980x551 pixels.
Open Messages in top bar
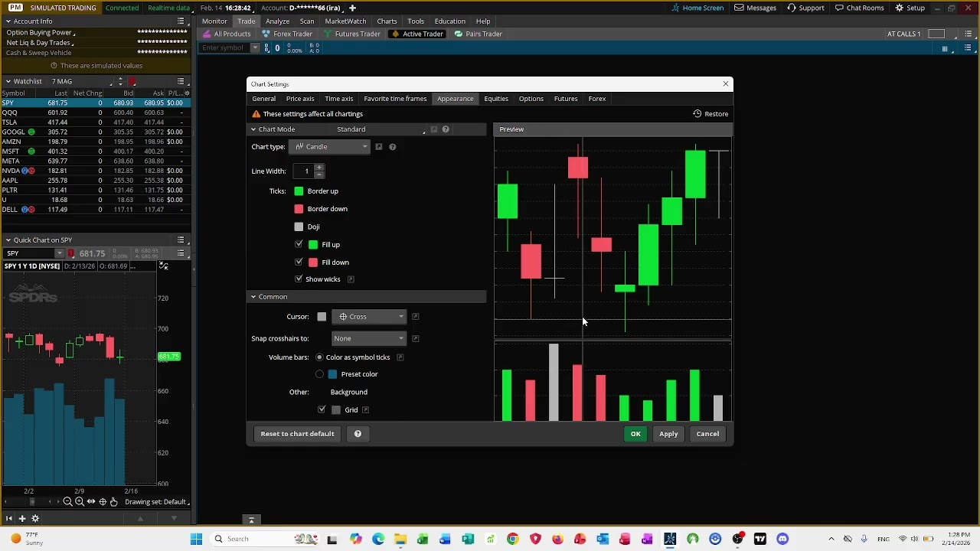[x=755, y=8]
